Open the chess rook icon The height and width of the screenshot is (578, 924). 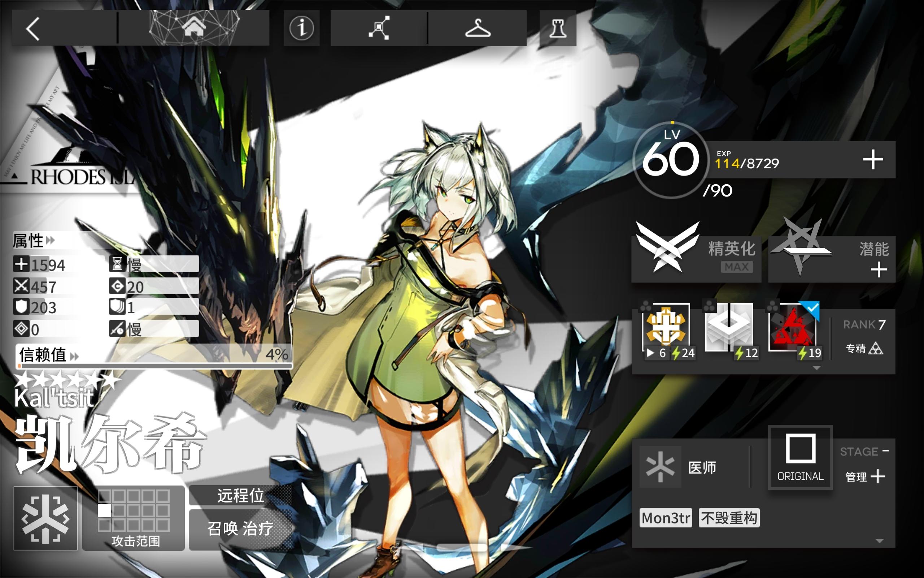point(558,28)
